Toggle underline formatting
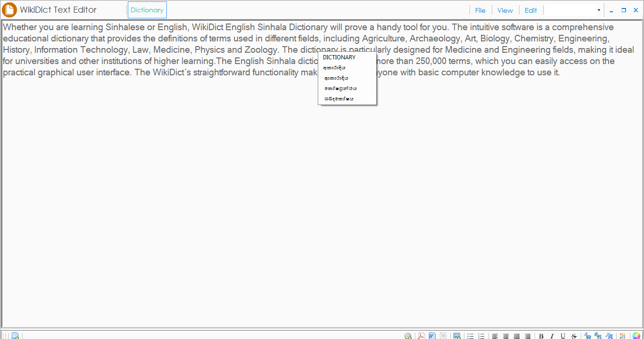 tap(563, 336)
